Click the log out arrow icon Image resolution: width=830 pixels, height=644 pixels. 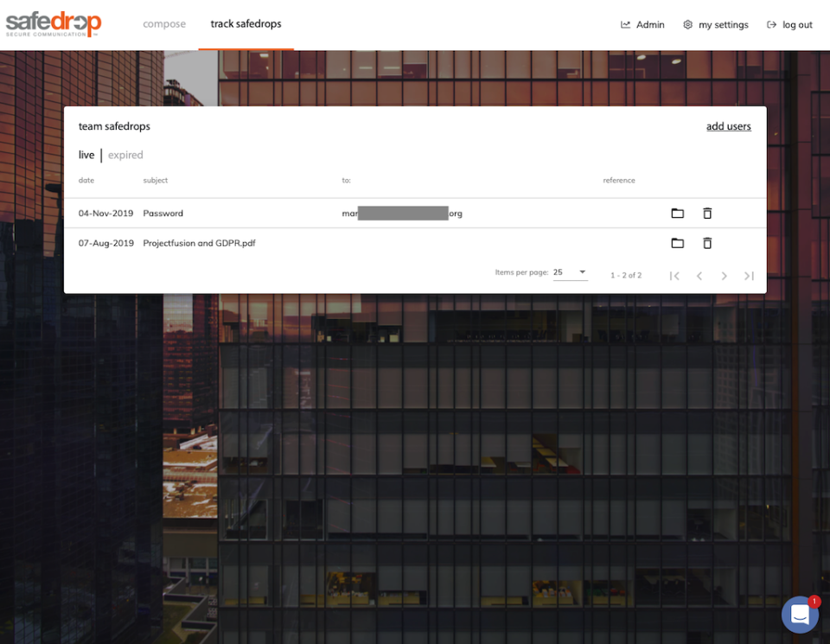coord(771,24)
